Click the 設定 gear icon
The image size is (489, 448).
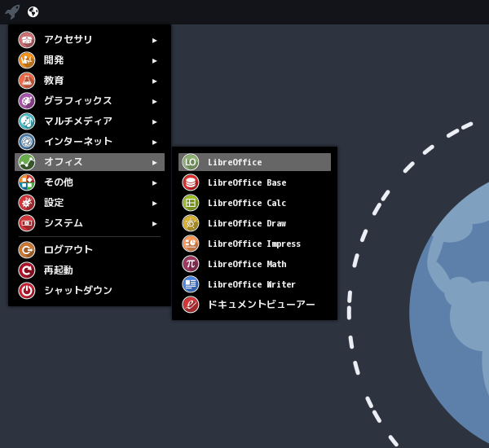pyautogui.click(x=27, y=203)
